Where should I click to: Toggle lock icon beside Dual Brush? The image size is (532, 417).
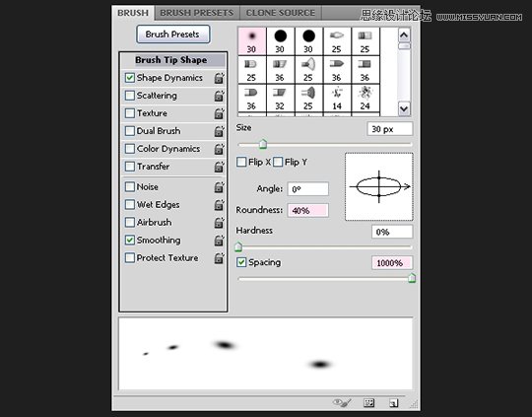pos(219,131)
